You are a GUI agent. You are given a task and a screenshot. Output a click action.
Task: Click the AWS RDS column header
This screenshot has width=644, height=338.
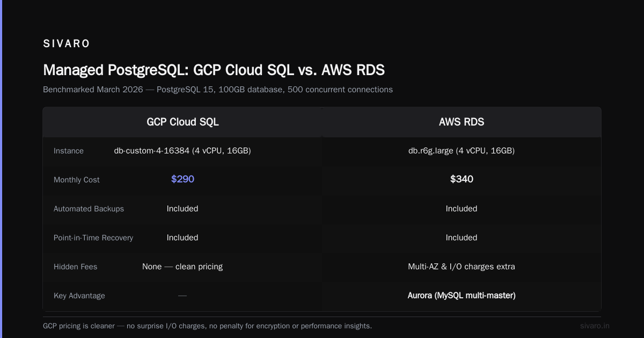(462, 122)
